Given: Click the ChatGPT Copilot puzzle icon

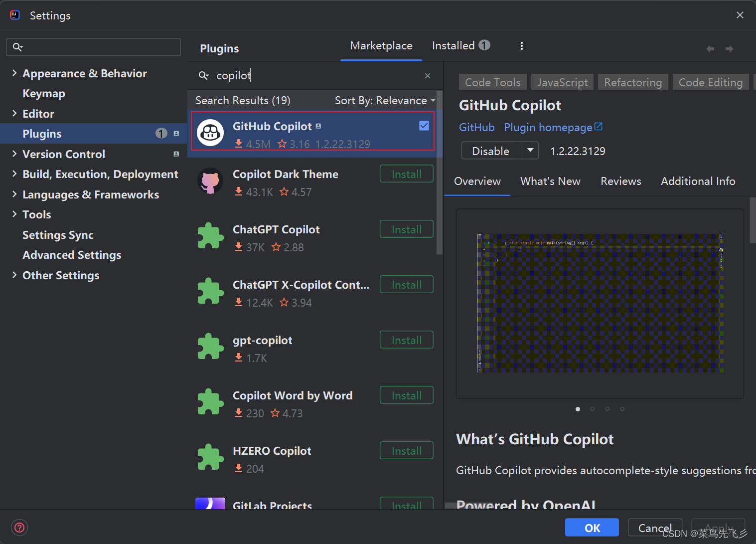Looking at the screenshot, I should point(210,236).
